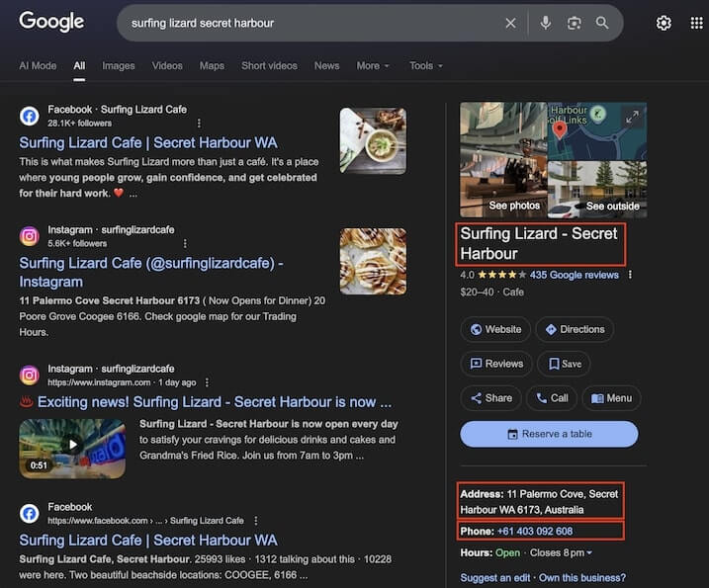Click the address 11 Palermo Cove text
Screen dimensions: 709x588
point(540,502)
